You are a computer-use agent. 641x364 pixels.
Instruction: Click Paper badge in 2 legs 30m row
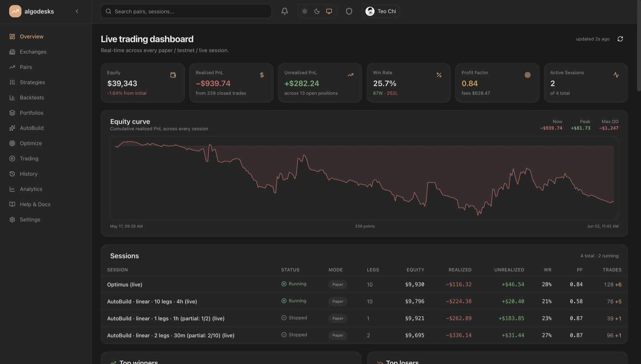point(338,335)
